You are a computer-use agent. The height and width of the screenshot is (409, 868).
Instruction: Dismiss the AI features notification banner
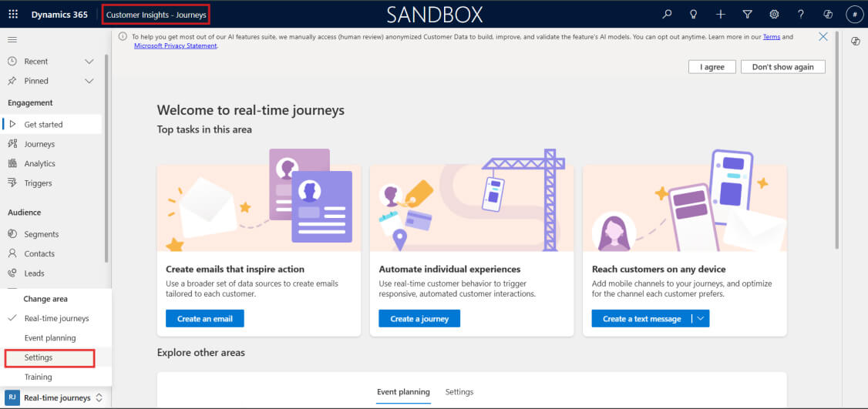click(823, 36)
